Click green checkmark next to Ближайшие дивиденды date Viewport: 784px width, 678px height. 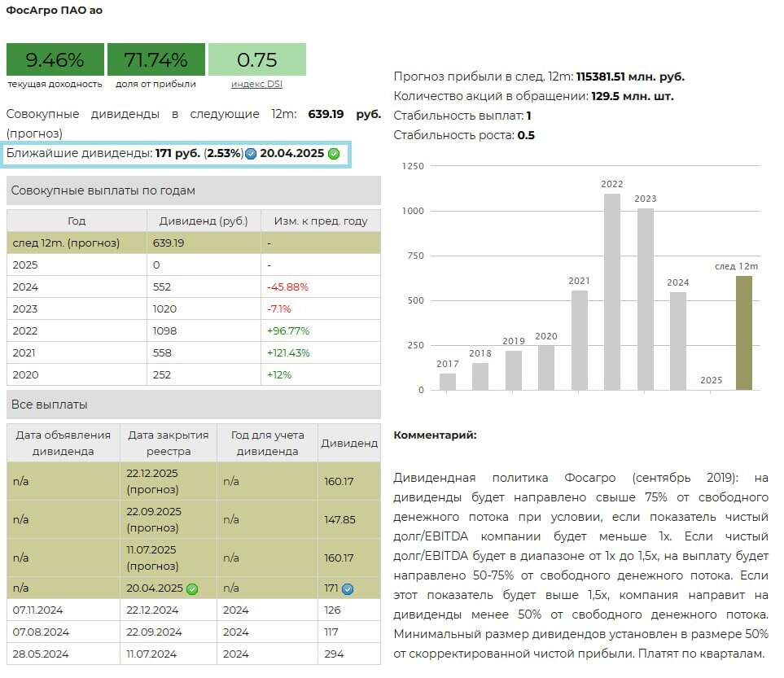(x=334, y=154)
